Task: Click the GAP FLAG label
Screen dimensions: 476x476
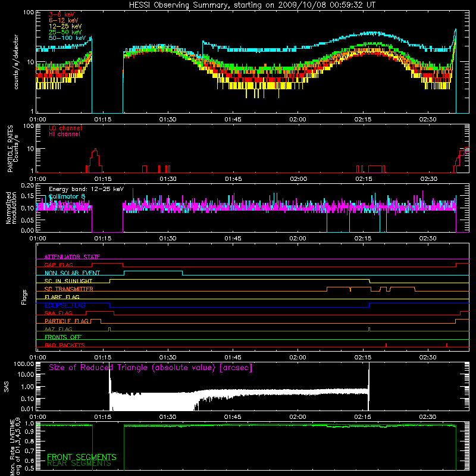Action: [x=59, y=265]
